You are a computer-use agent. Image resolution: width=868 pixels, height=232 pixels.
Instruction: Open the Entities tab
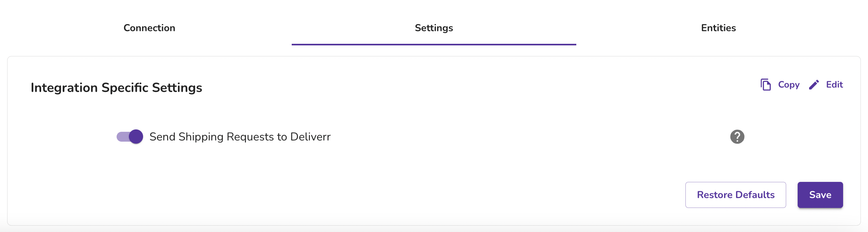(x=719, y=28)
